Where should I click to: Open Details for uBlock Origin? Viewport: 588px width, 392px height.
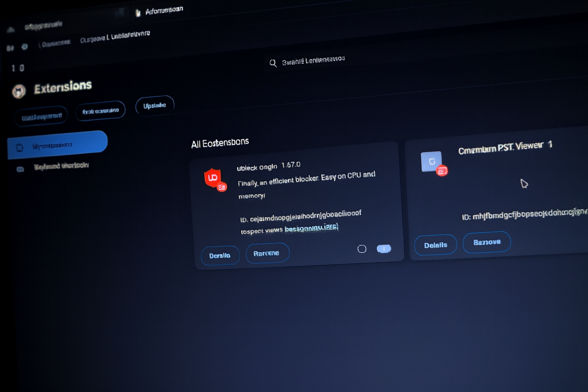(x=220, y=255)
